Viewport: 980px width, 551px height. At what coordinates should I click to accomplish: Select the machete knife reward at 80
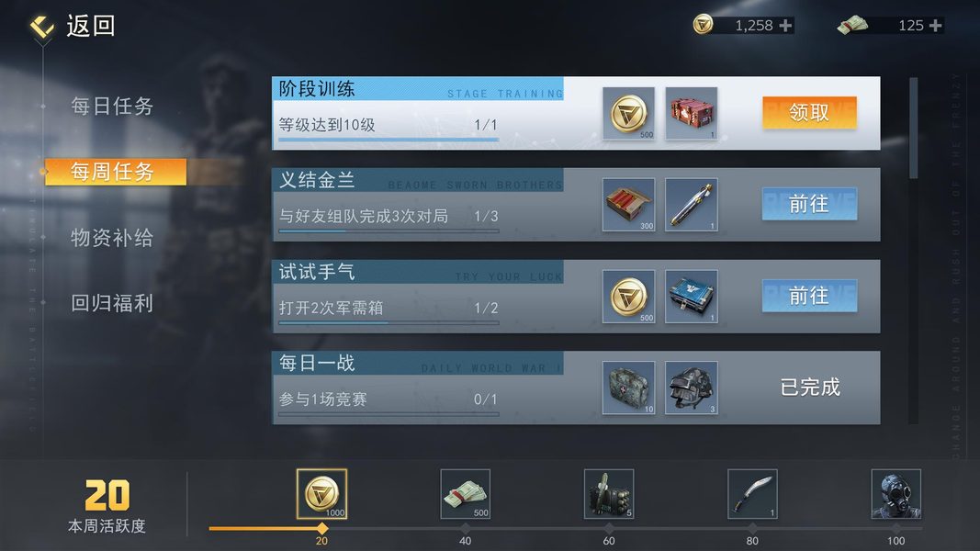click(x=752, y=494)
